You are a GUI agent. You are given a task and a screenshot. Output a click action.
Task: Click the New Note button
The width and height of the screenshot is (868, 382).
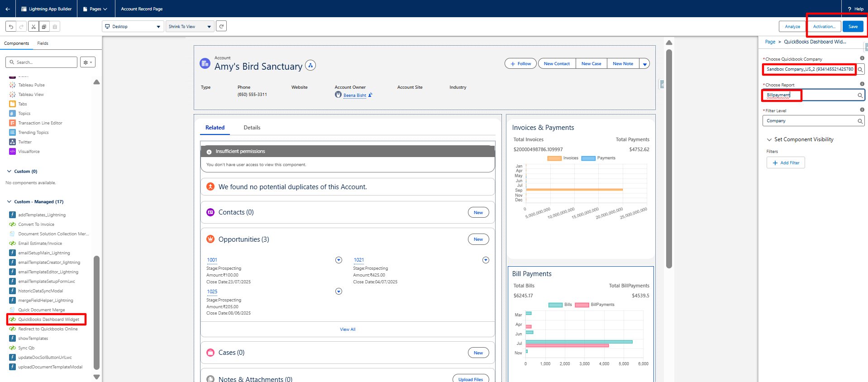click(x=623, y=64)
